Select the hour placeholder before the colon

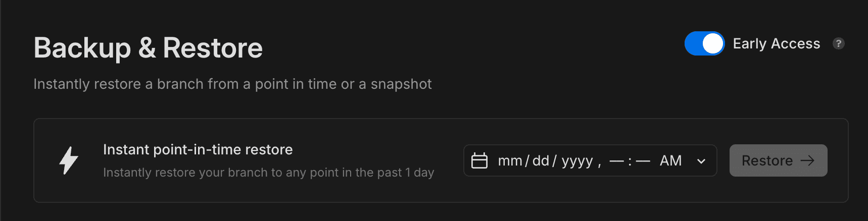coord(617,161)
